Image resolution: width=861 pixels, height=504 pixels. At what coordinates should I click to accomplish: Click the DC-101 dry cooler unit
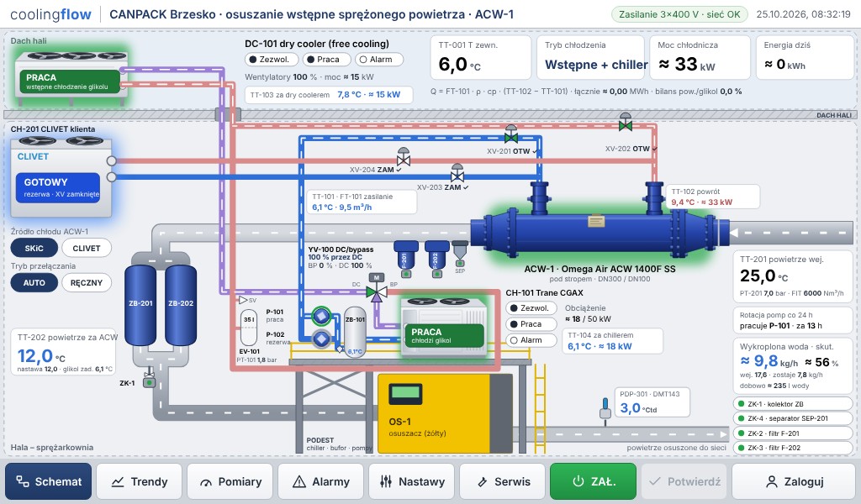pyautogui.click(x=71, y=78)
